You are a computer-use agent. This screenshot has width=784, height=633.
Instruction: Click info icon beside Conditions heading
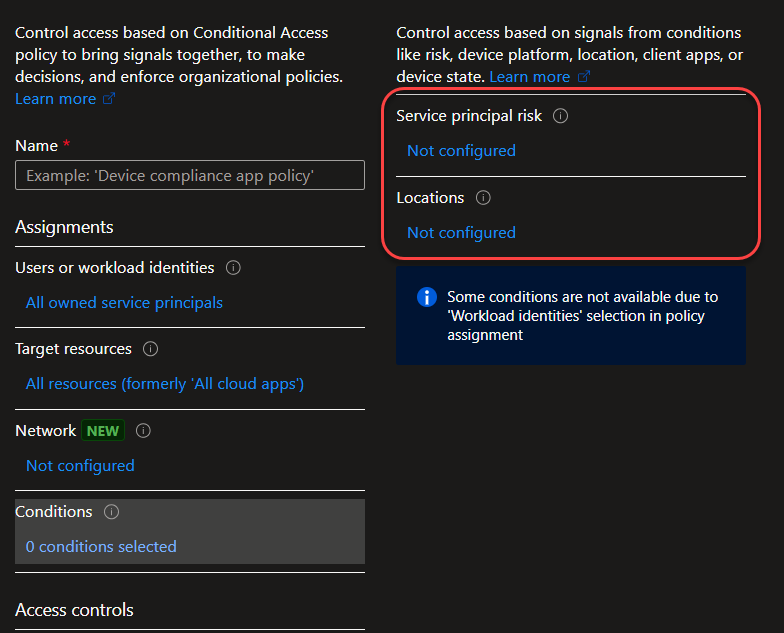pyautogui.click(x=111, y=512)
